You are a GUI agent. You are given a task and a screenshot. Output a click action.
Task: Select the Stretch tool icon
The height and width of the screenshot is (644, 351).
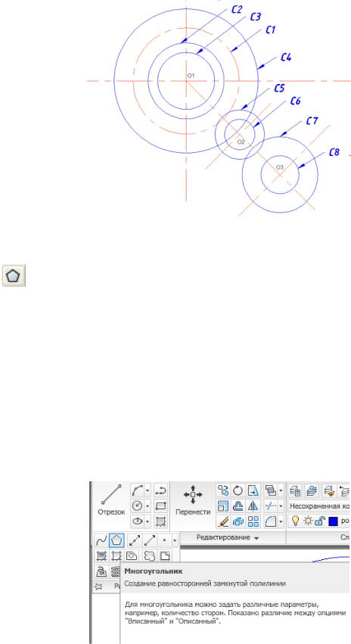[x=253, y=490]
